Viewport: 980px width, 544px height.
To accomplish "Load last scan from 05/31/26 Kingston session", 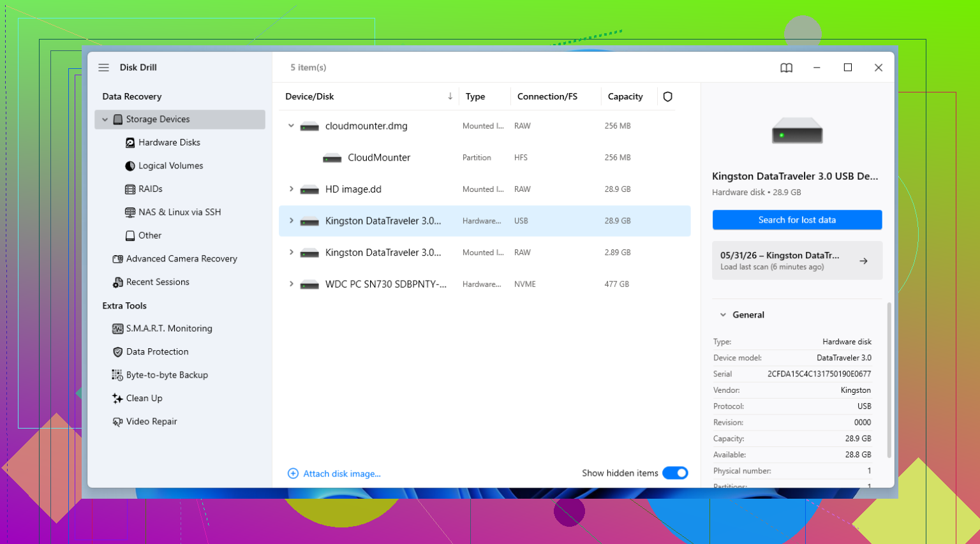I will point(797,261).
